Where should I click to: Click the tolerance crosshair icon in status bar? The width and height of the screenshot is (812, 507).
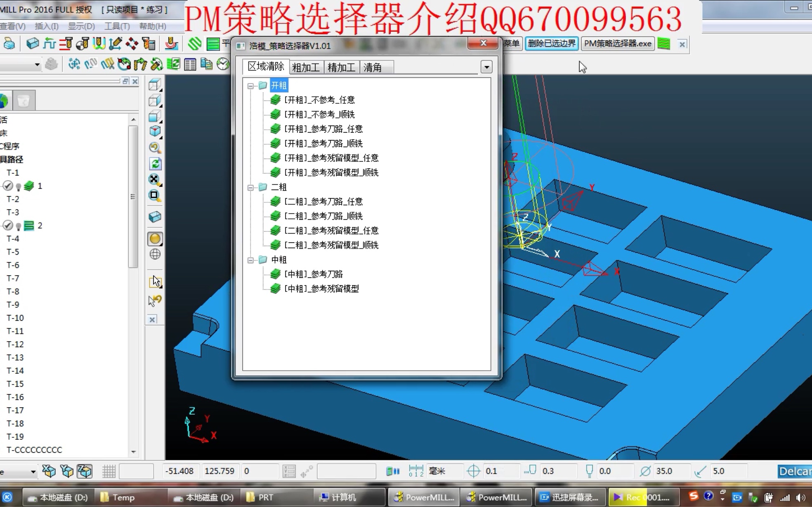pyautogui.click(x=473, y=471)
